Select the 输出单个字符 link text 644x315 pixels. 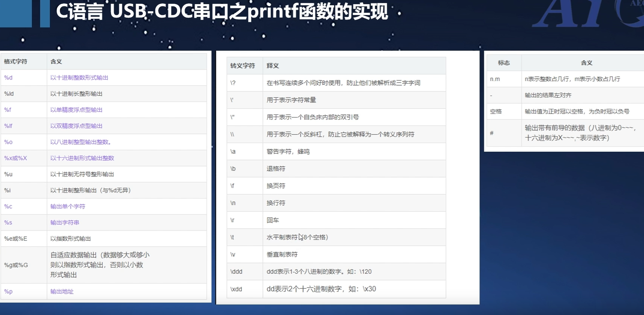68,206
